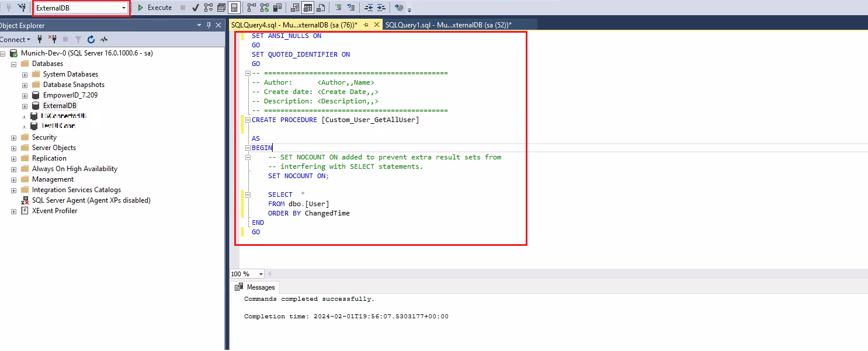This screenshot has height=351, width=868.
Task: Click Object Explorer disconnect icon
Action: click(x=53, y=39)
